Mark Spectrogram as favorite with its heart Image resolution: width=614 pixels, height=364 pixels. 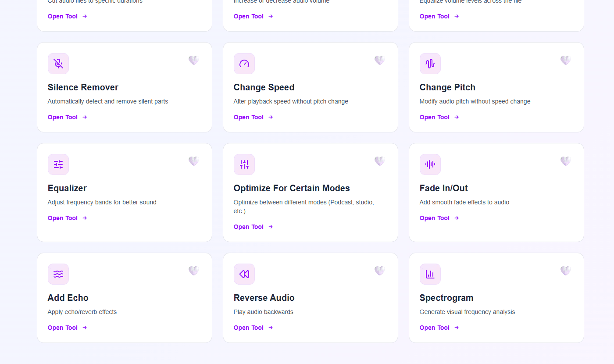click(x=566, y=271)
